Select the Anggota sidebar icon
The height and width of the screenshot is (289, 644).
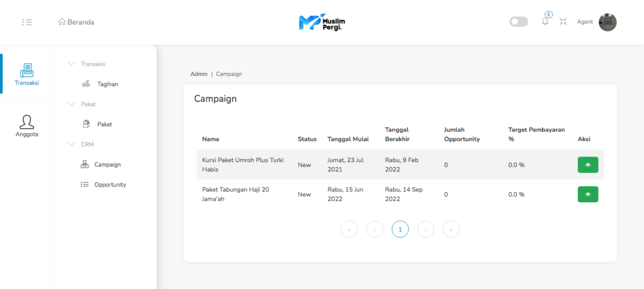(x=27, y=126)
